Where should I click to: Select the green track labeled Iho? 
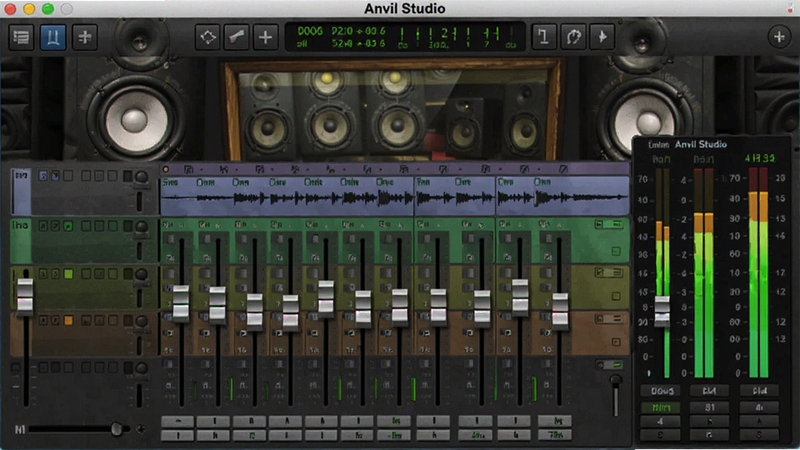coord(20,241)
